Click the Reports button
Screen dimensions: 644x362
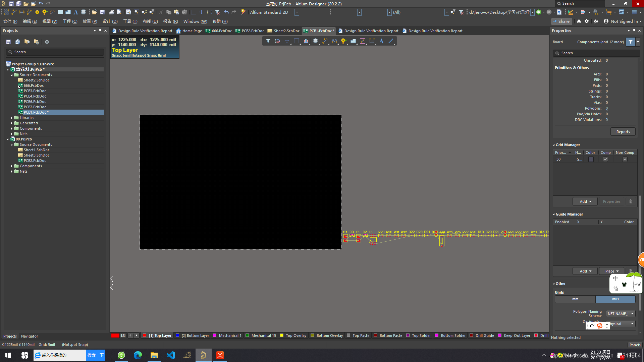tap(623, 132)
